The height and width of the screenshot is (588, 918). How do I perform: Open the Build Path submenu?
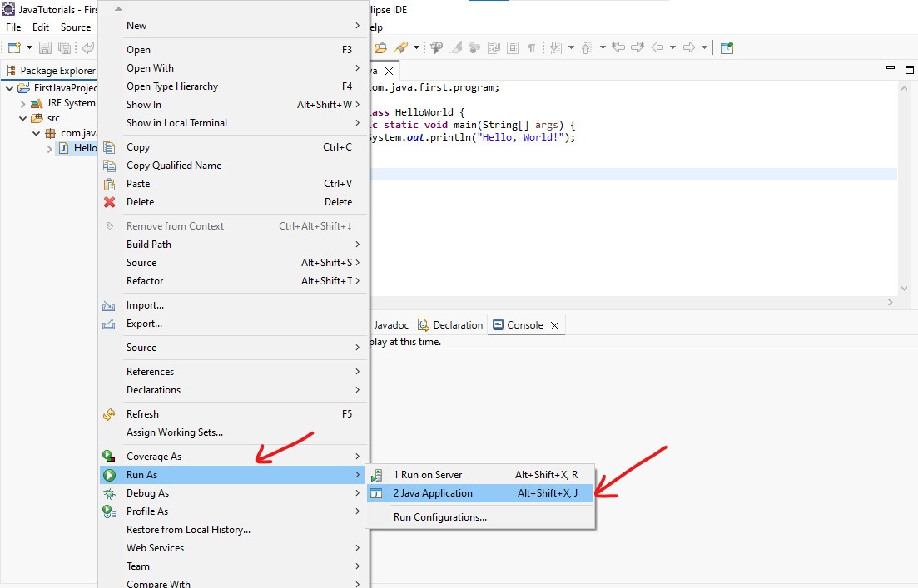[234, 244]
